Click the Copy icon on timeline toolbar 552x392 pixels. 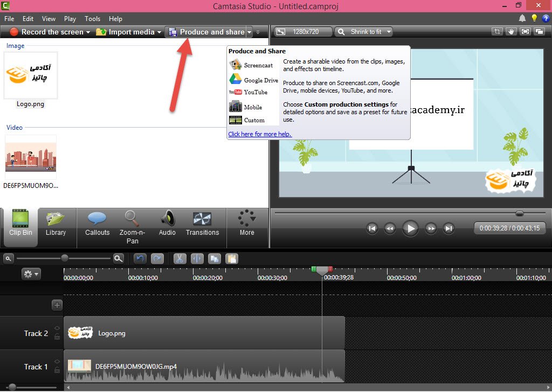(x=215, y=259)
